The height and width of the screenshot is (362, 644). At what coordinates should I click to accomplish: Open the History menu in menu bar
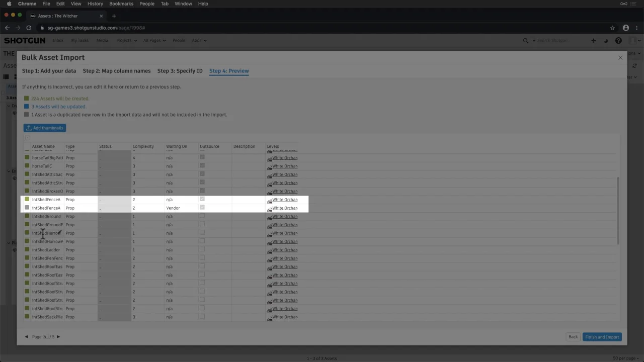coord(95,4)
